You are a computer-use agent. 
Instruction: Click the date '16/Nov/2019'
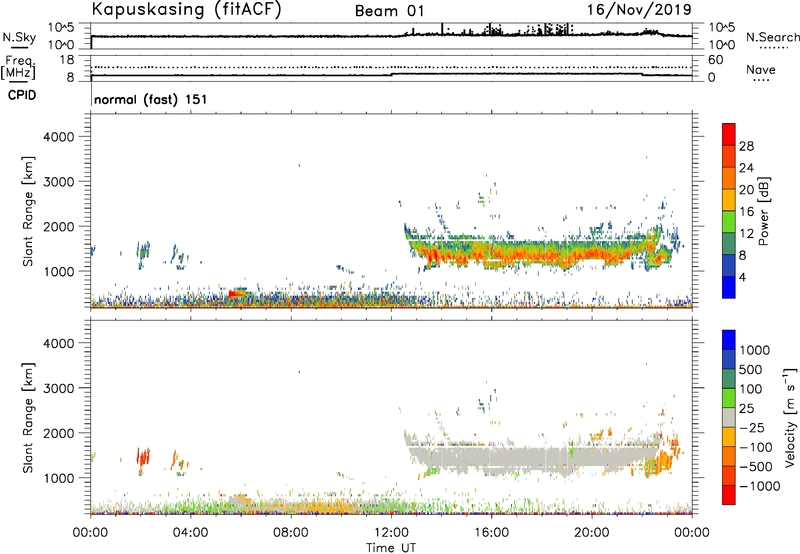click(x=639, y=10)
